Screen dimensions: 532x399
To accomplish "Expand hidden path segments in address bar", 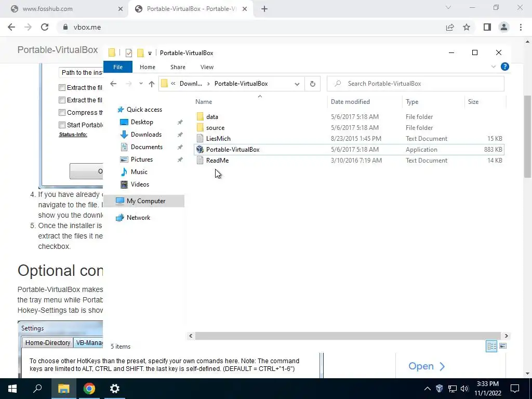I will pos(173,84).
